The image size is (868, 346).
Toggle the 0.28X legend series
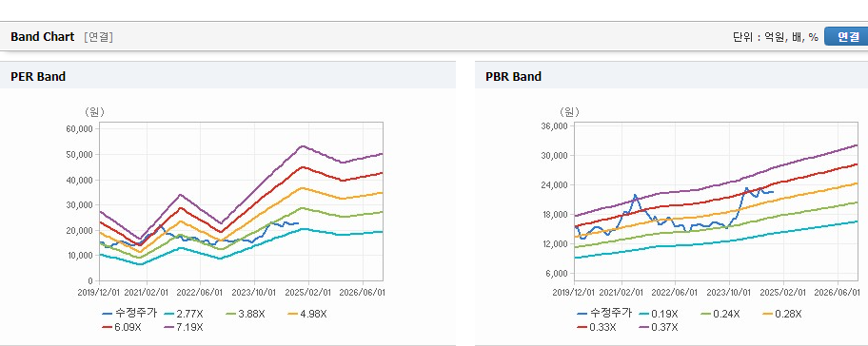(x=782, y=314)
